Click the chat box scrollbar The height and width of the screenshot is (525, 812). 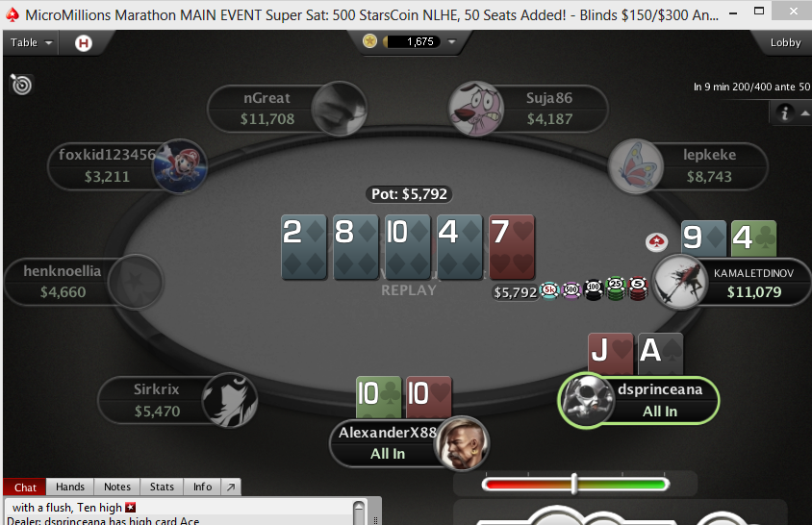[x=359, y=512]
